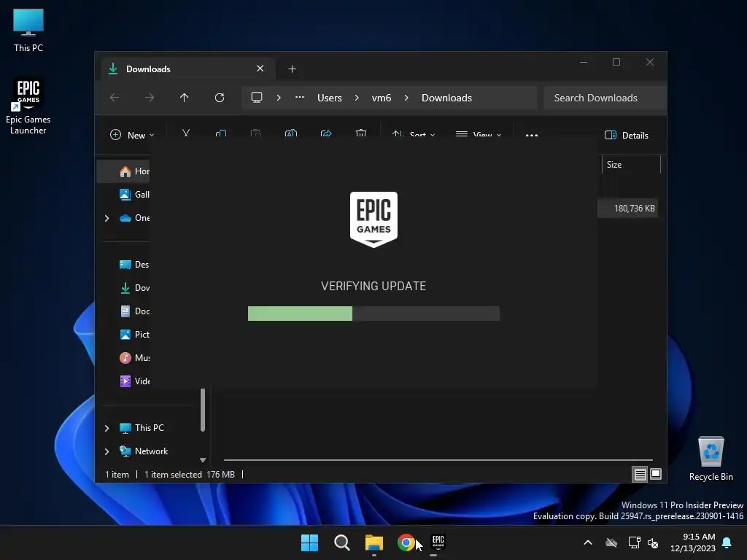Click the Verifying Update progress bar
The width and height of the screenshot is (747, 560).
(373, 314)
